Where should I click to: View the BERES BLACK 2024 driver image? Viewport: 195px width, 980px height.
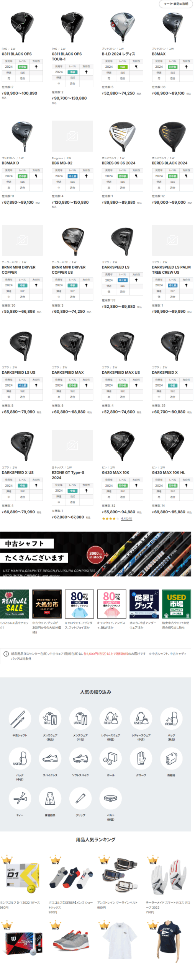[x=172, y=136]
